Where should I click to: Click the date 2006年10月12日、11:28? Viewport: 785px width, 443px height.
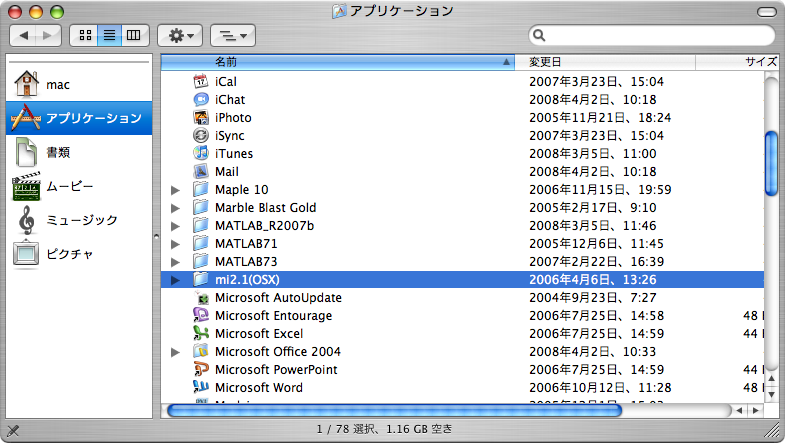tap(600, 388)
